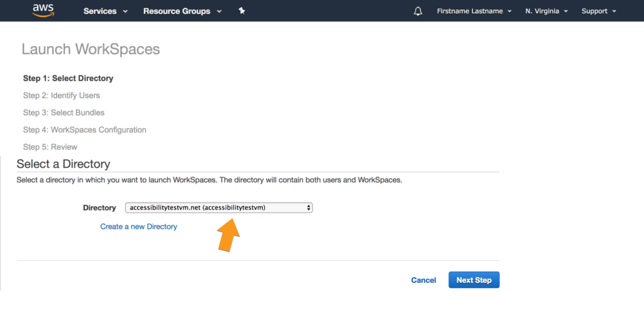
Task: Proceed with the Next Step button
Action: [x=474, y=280]
